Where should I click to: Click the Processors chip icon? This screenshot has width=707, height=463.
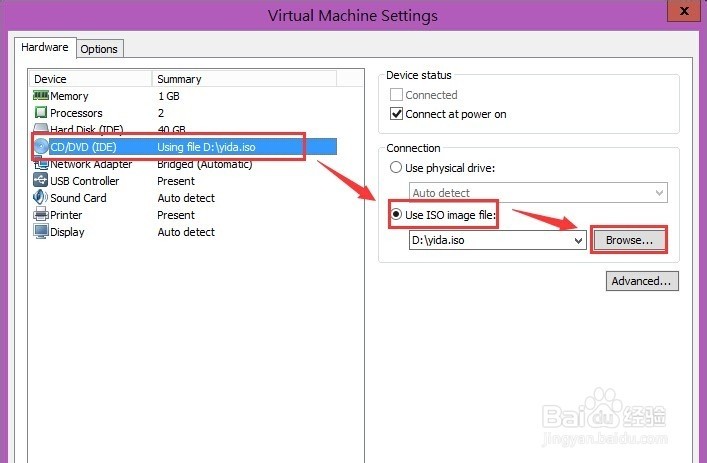(x=41, y=112)
